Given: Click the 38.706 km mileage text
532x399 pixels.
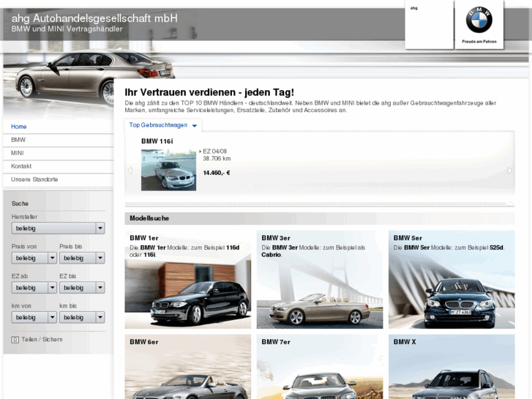Looking at the screenshot, I should click(x=217, y=159).
